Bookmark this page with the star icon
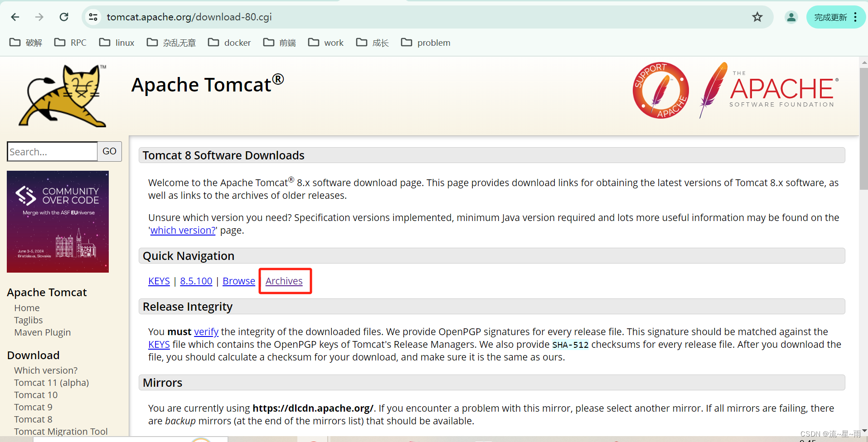The image size is (868, 442). pos(757,17)
